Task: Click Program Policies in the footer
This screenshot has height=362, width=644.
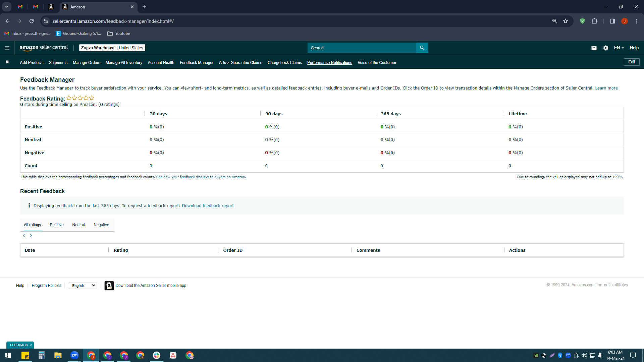Action: tap(46, 286)
